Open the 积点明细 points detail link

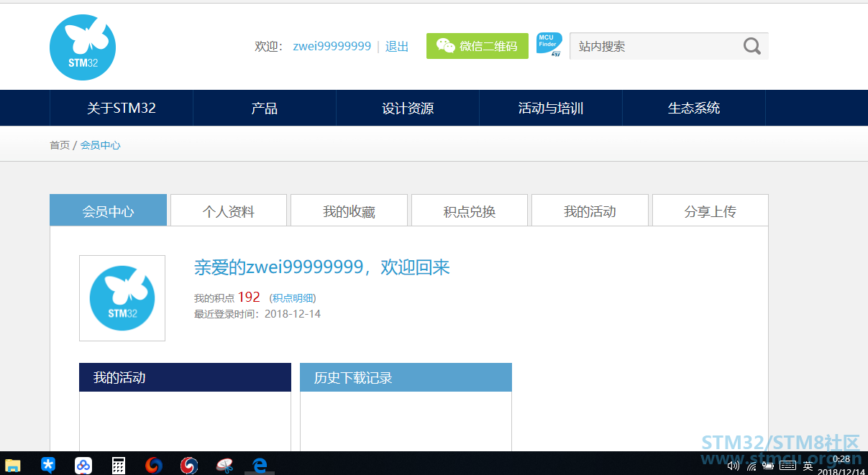(293, 298)
